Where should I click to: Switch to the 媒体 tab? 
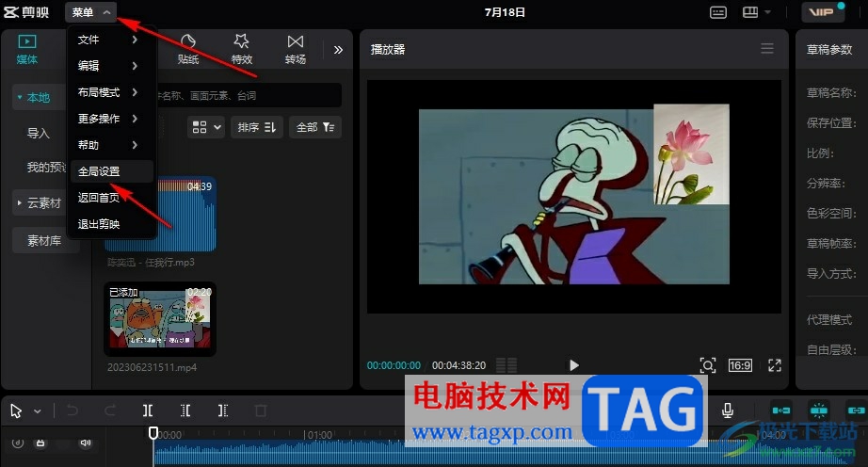[x=26, y=49]
